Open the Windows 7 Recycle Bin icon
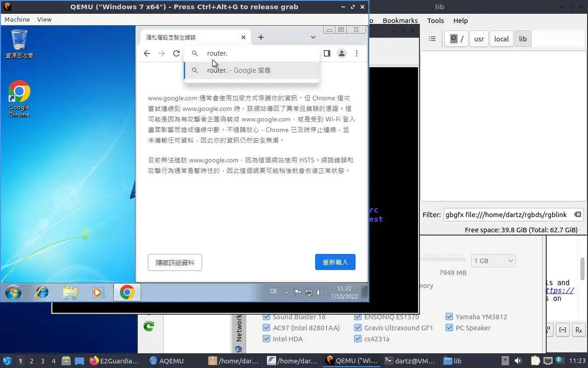Screen dimensions: 588x368 click(x=19, y=44)
